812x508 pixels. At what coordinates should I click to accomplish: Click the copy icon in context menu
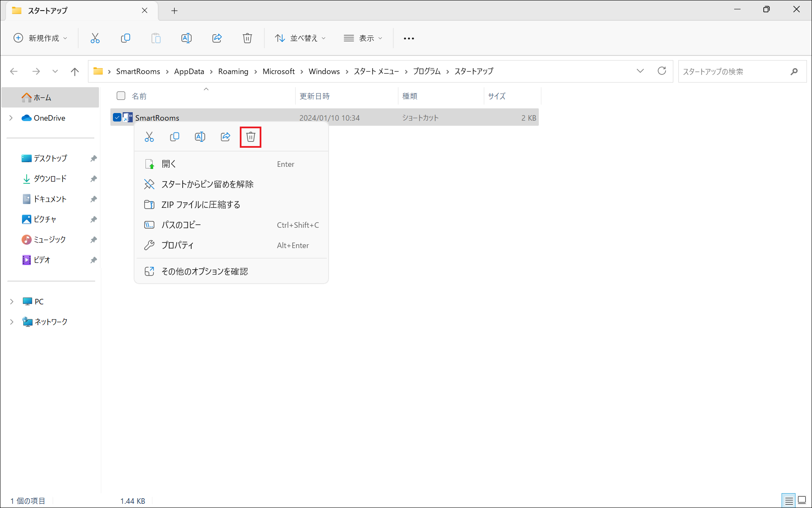pos(175,137)
